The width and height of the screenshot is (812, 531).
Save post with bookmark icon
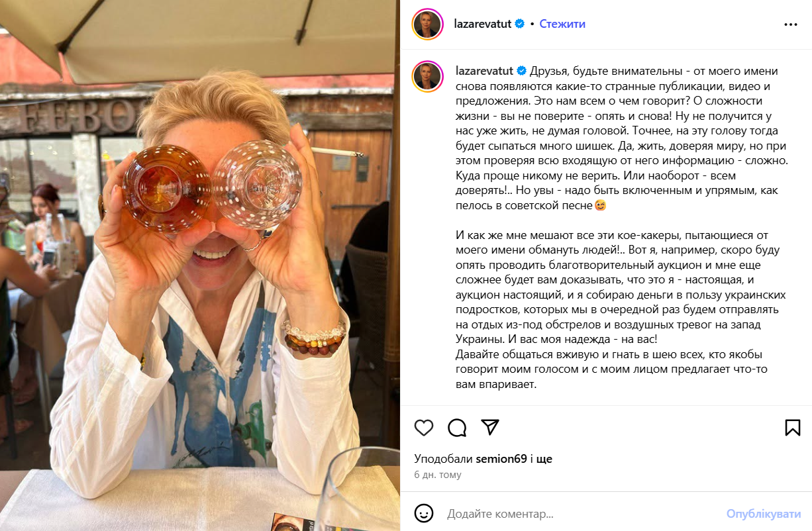(x=793, y=428)
